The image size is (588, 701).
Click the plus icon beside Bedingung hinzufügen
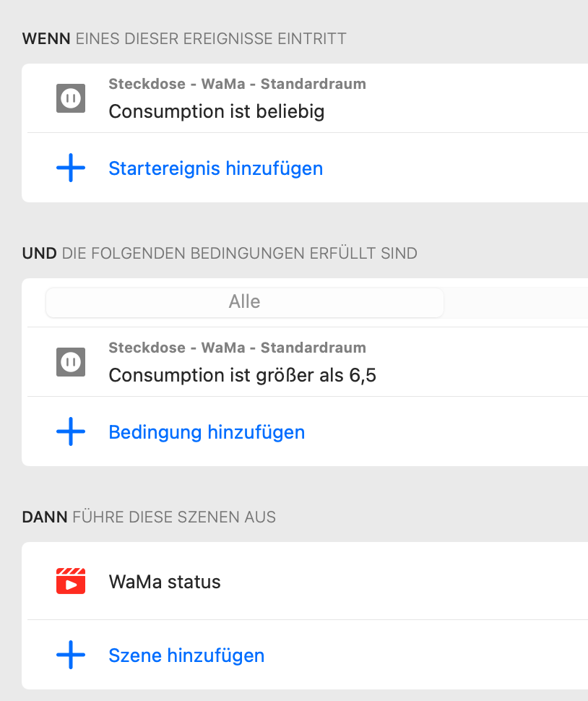(71, 432)
